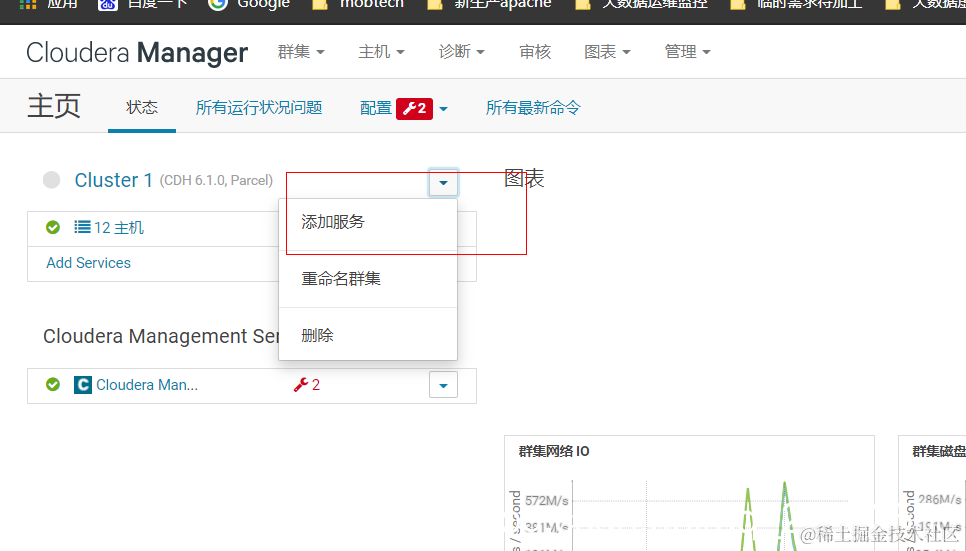Open the 主机 menu

pyautogui.click(x=381, y=52)
